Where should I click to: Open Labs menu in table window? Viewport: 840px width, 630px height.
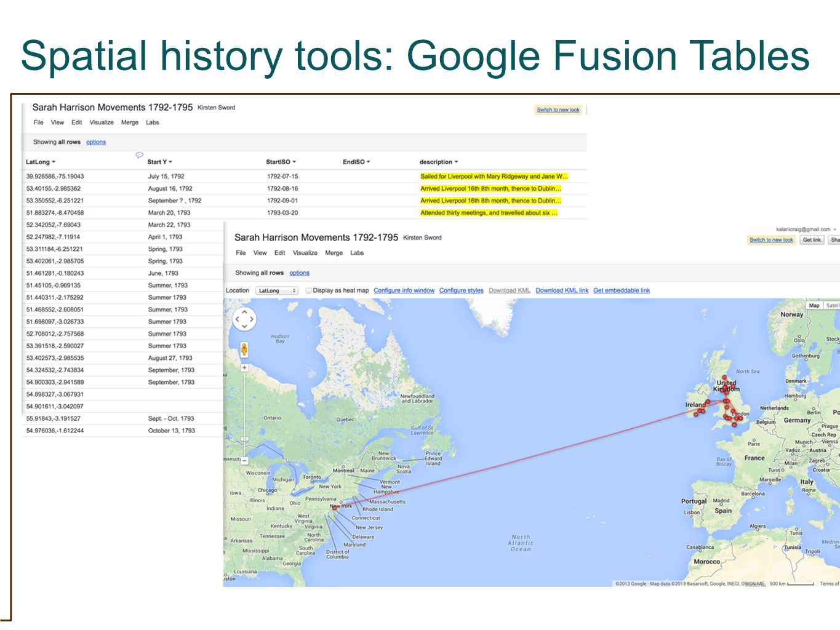(x=153, y=122)
